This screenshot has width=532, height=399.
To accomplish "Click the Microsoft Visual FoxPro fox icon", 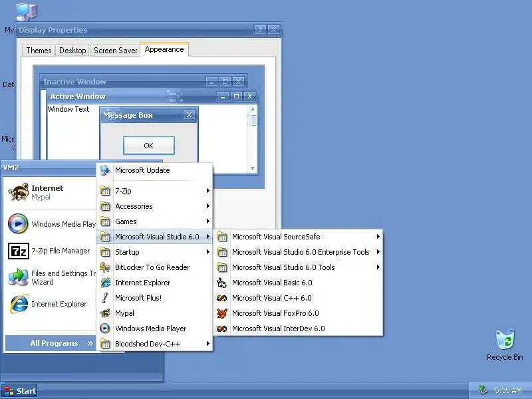I will pyautogui.click(x=222, y=313).
